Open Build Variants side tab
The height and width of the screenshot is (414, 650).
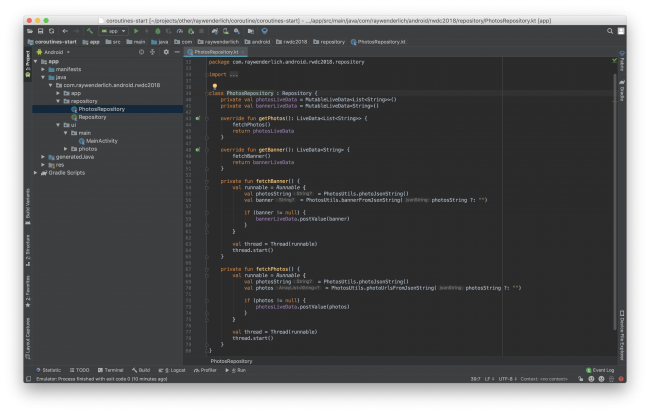coord(28,206)
